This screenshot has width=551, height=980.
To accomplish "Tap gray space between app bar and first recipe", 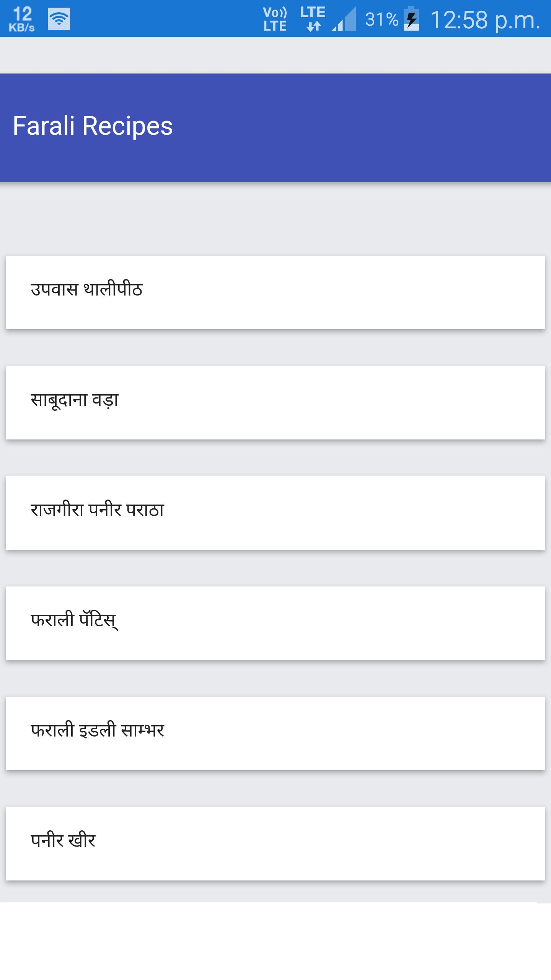I will (x=275, y=219).
